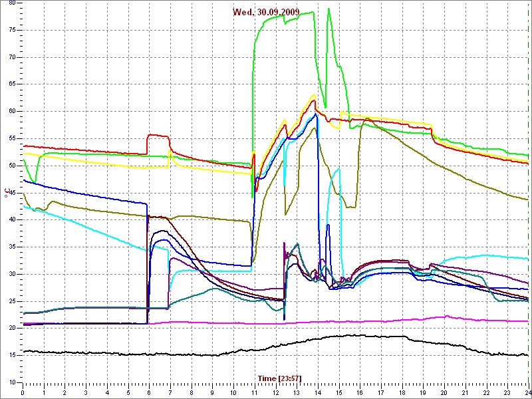The height and width of the screenshot is (399, 532).
Task: Click the 30 value on the temperature axis
Action: 11,274
